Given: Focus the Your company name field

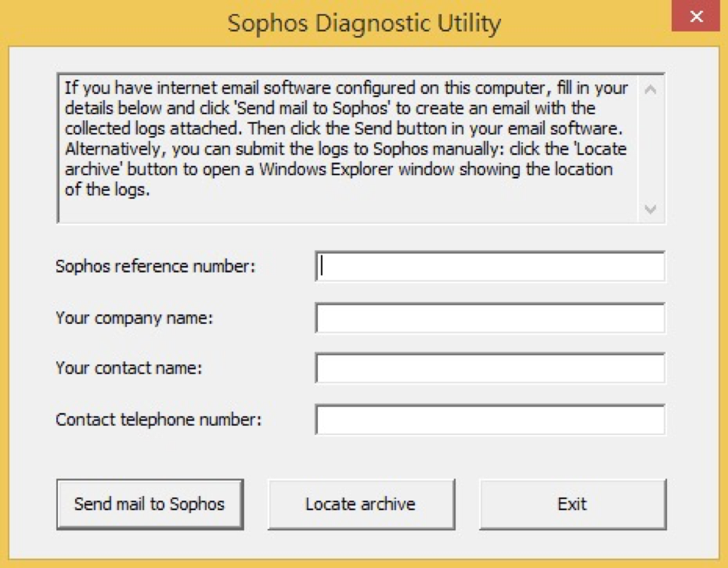Looking at the screenshot, I should tap(490, 318).
